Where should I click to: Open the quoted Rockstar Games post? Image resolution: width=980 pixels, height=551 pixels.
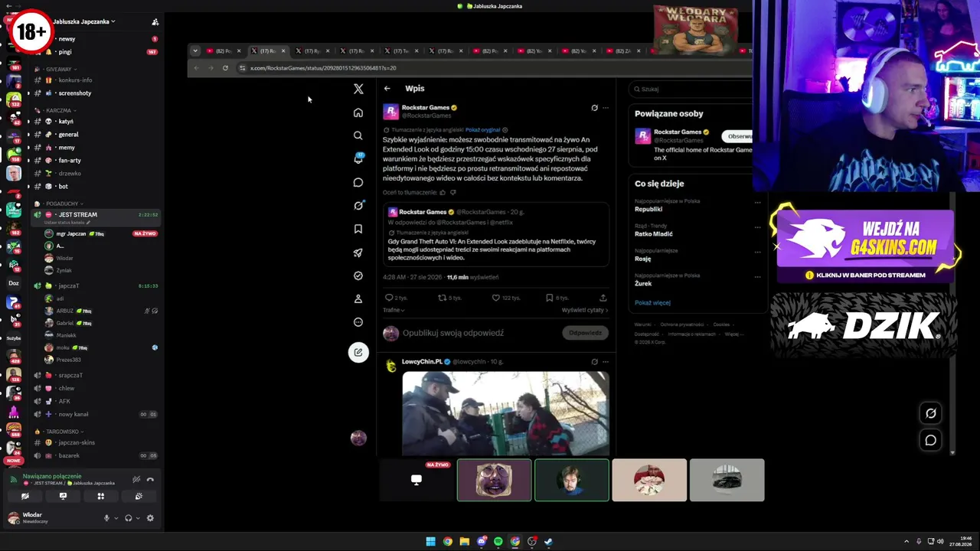(x=497, y=234)
